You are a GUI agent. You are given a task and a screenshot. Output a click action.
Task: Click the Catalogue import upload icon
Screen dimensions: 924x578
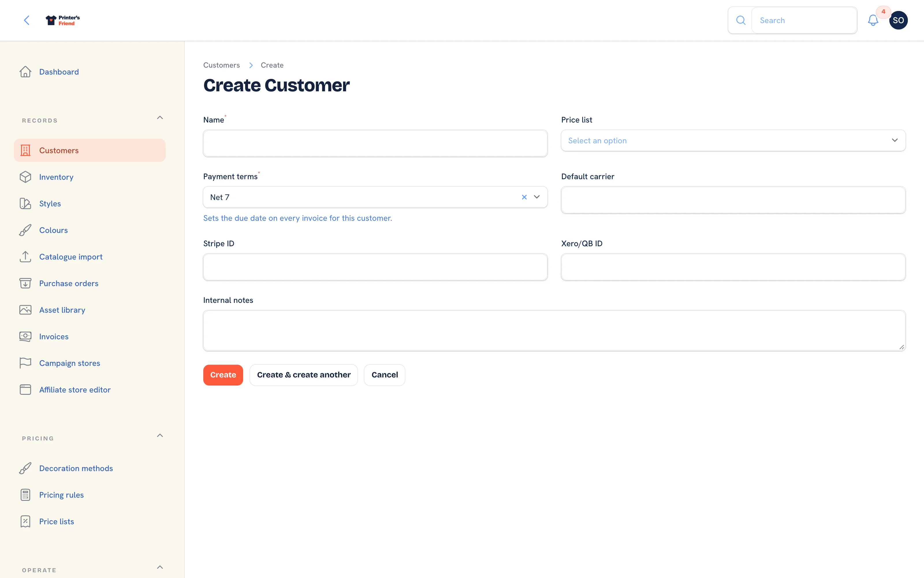(25, 257)
